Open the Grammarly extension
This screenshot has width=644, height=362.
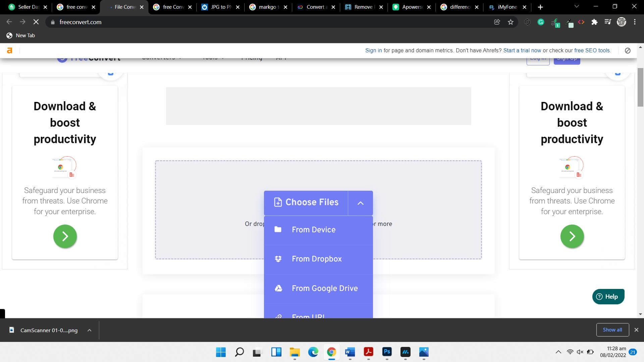point(541,22)
